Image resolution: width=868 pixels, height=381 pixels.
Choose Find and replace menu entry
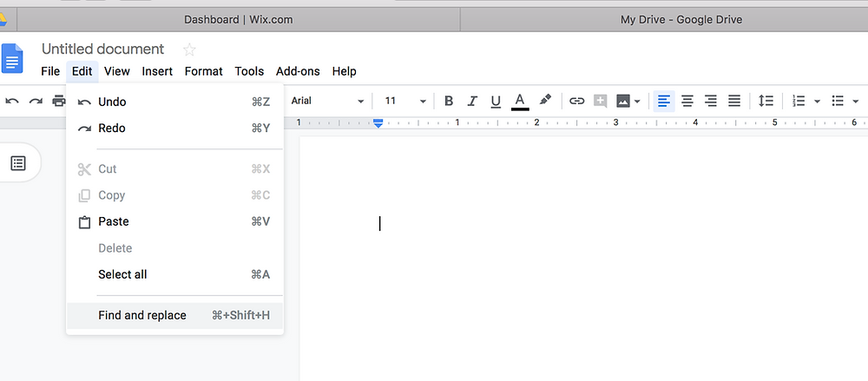click(175, 316)
